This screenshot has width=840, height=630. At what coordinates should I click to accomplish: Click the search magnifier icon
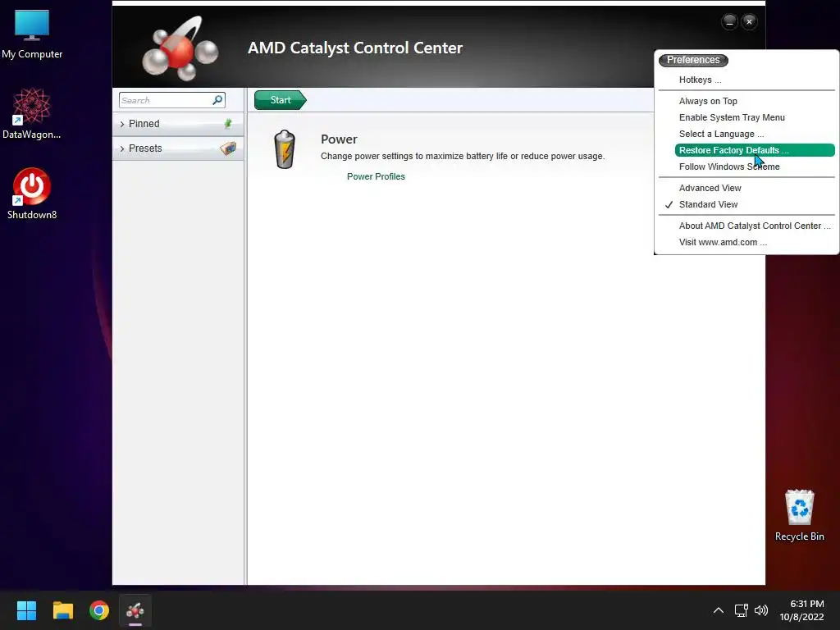(217, 100)
